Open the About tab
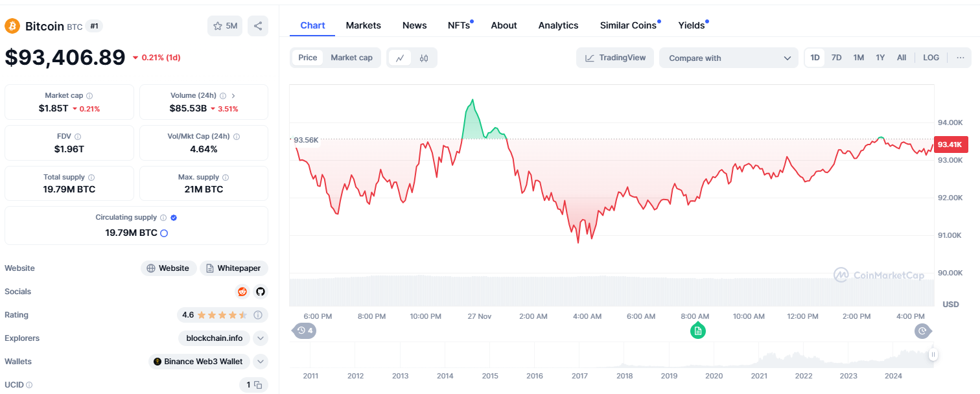This screenshot has height=394, width=980. [x=504, y=25]
